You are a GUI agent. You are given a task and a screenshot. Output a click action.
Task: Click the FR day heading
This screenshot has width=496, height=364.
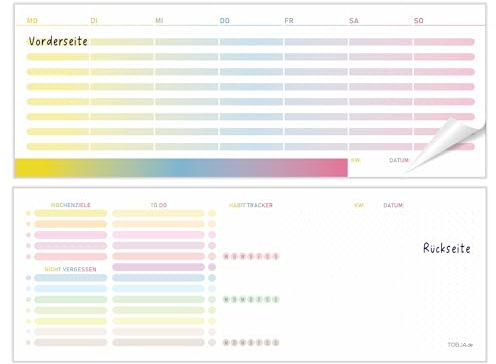point(289,21)
